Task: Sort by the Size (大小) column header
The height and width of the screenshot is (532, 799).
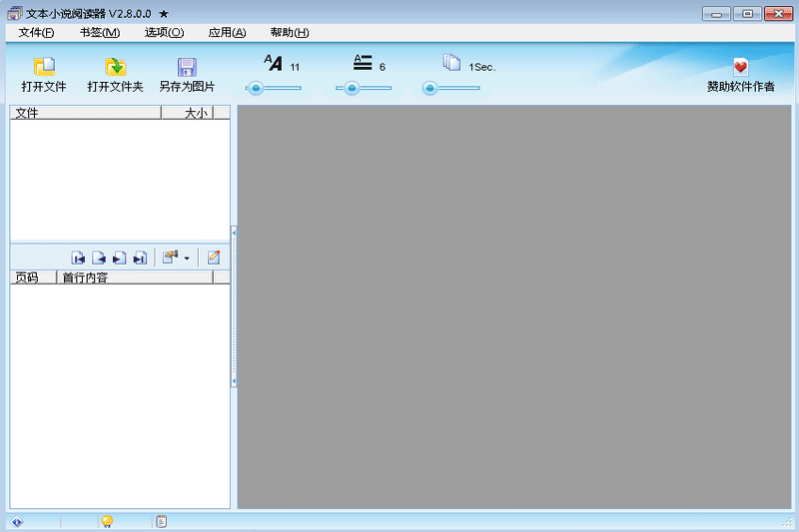Action: click(x=195, y=113)
